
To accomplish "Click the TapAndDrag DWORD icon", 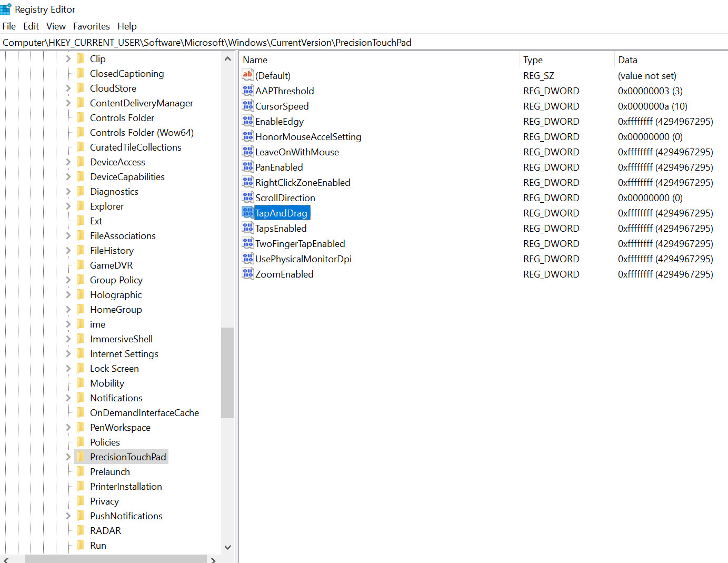I will click(248, 213).
